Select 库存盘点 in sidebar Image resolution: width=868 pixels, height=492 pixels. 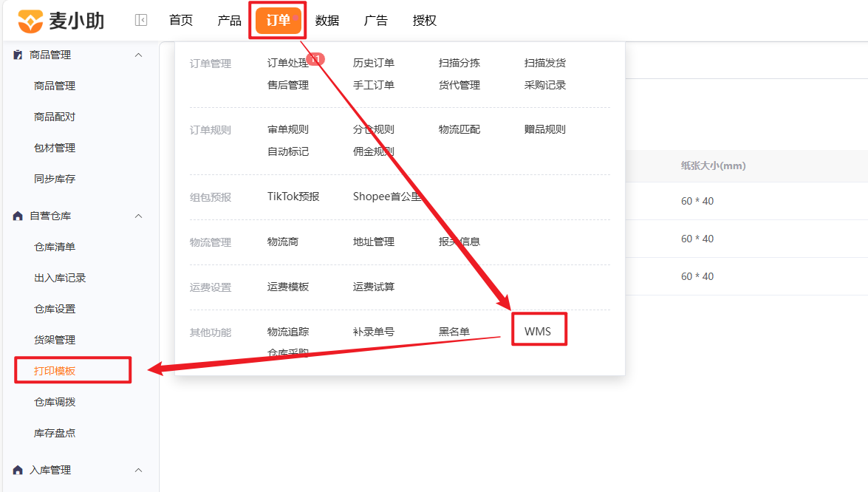(x=54, y=433)
